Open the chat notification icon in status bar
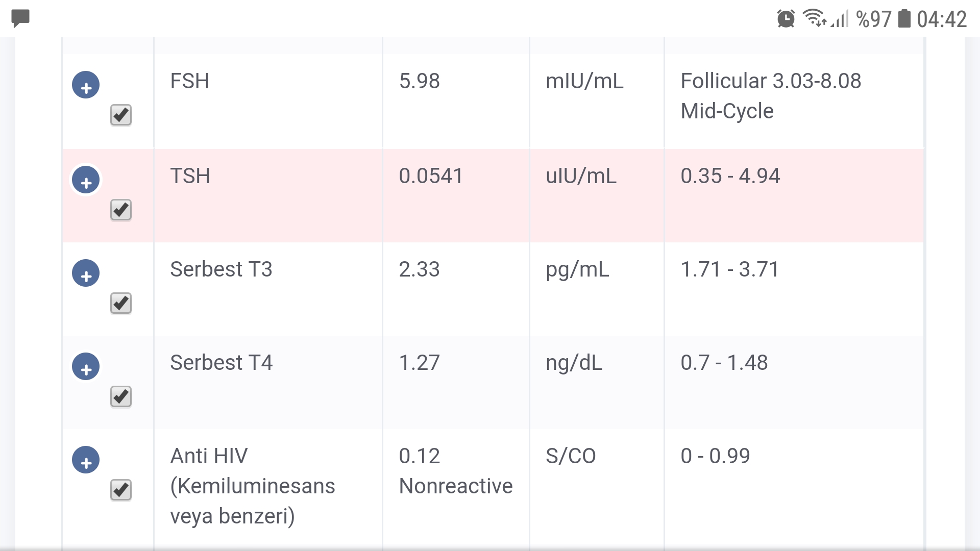Screen dimensions: 980x551 [20, 18]
